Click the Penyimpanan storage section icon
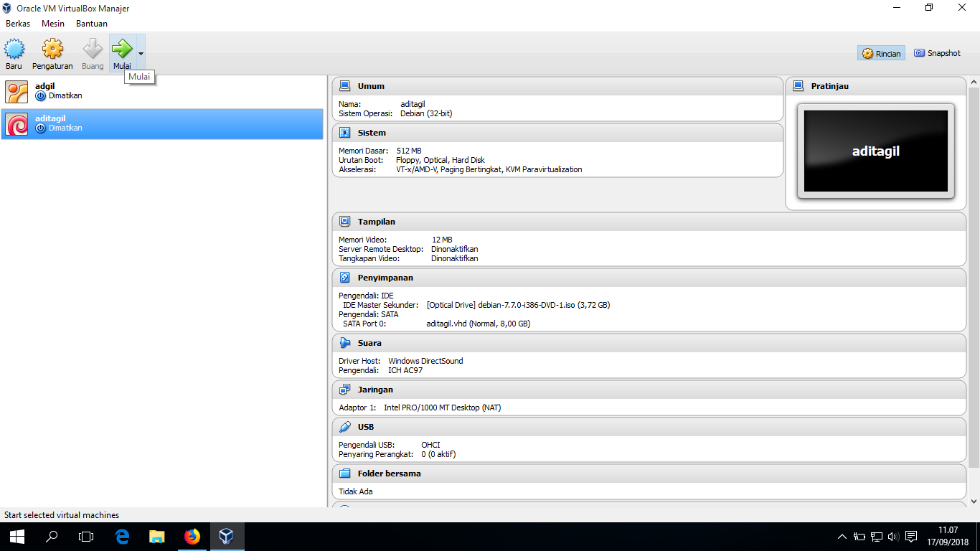Viewport: 980px width, 551px height. (x=345, y=278)
